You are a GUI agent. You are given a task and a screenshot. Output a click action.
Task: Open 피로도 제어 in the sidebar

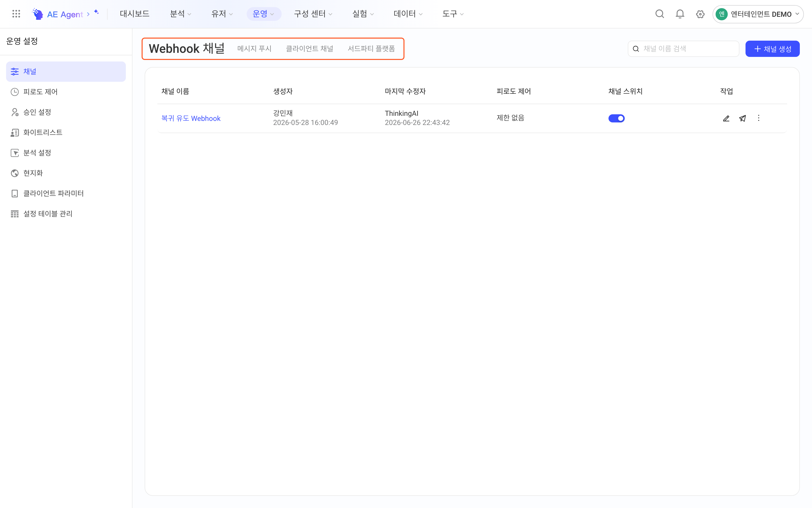pos(66,92)
